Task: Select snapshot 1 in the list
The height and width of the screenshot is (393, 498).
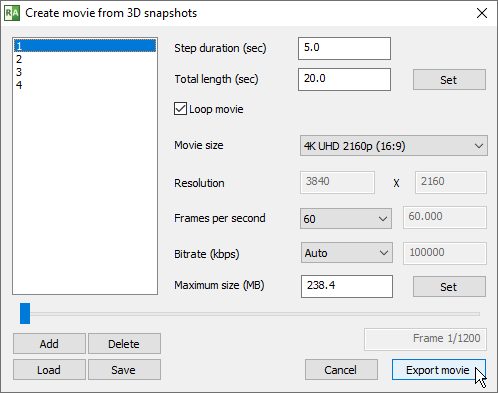Action: coord(85,46)
